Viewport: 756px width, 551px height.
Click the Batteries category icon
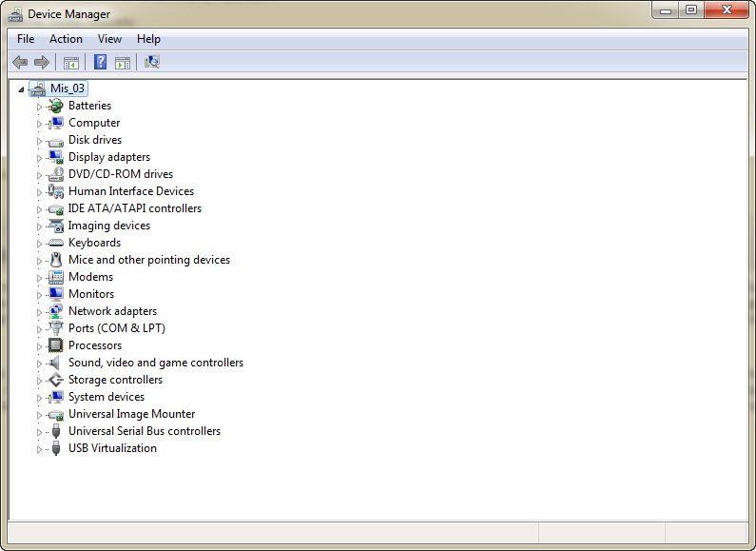click(x=56, y=106)
